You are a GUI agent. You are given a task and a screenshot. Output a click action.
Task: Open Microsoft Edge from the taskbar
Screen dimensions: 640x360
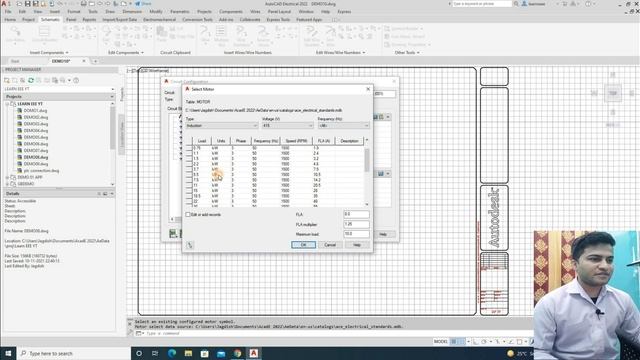[x=171, y=353]
